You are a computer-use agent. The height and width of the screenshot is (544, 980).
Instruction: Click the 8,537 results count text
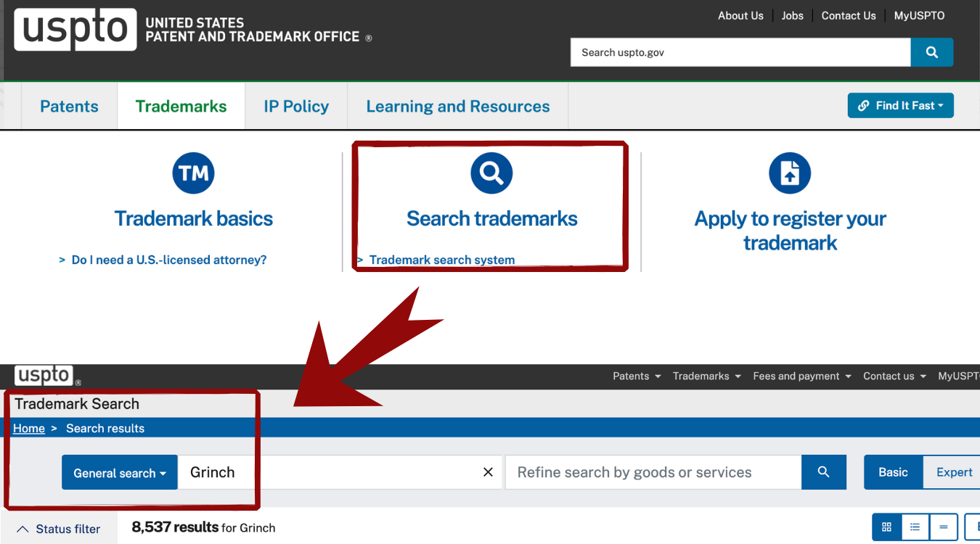point(175,527)
